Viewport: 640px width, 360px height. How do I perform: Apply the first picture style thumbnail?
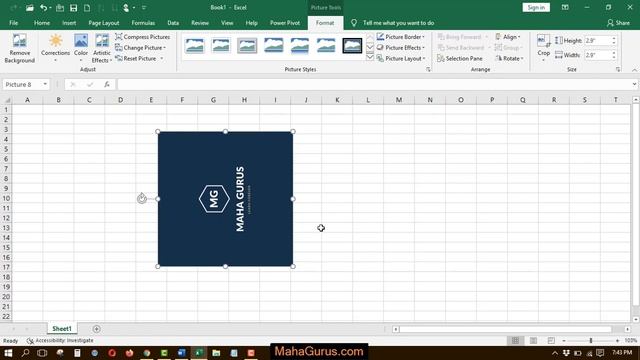click(194, 45)
